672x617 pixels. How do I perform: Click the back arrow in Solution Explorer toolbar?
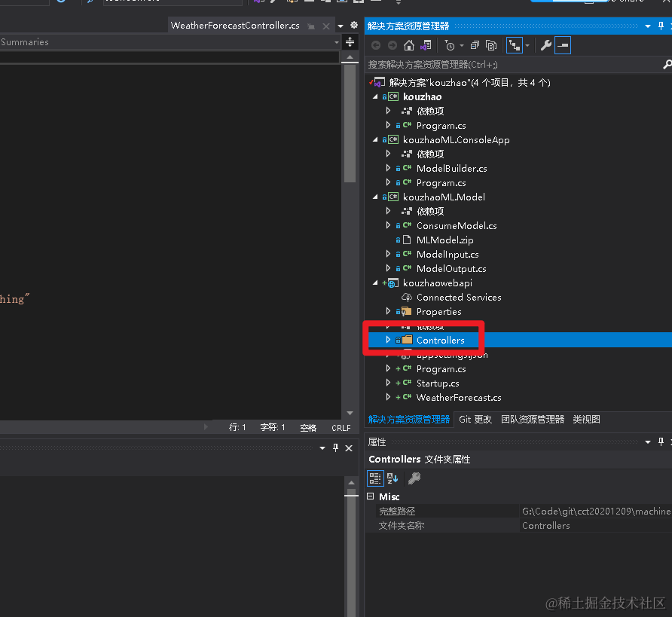[376, 45]
